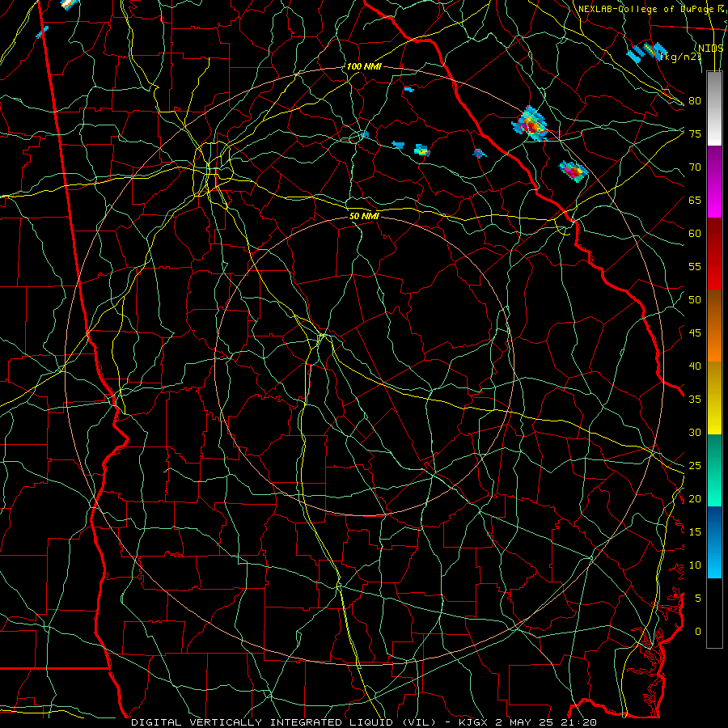Image resolution: width=728 pixels, height=728 pixels.
Task: Click the largest storm cell on the 100 NMI ring
Action: [531, 125]
